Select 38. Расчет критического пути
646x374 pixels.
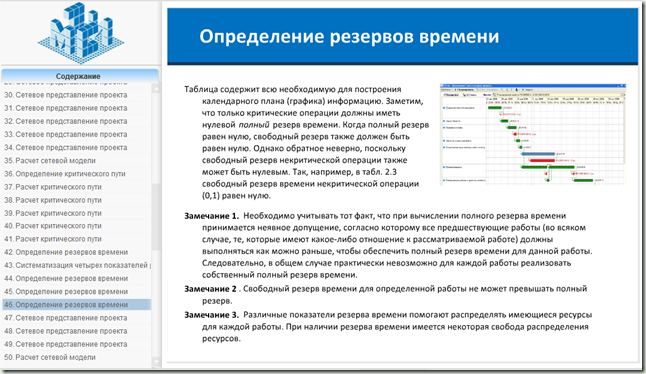click(77, 200)
